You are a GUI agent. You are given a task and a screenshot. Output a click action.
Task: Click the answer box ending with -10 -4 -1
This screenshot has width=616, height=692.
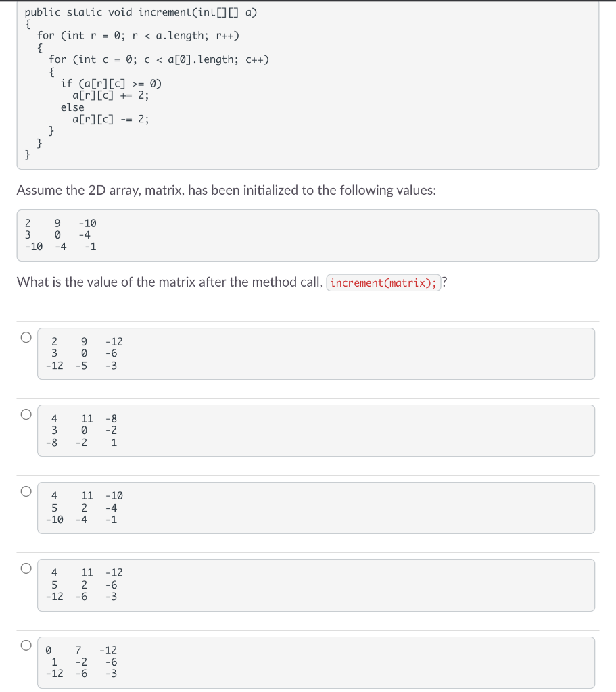point(316,508)
